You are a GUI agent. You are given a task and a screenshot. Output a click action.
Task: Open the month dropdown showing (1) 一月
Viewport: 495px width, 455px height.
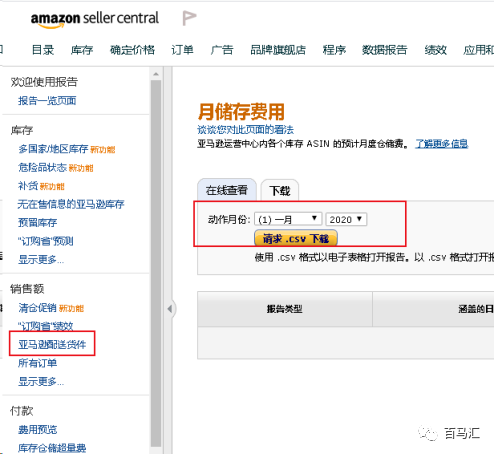tap(288, 219)
